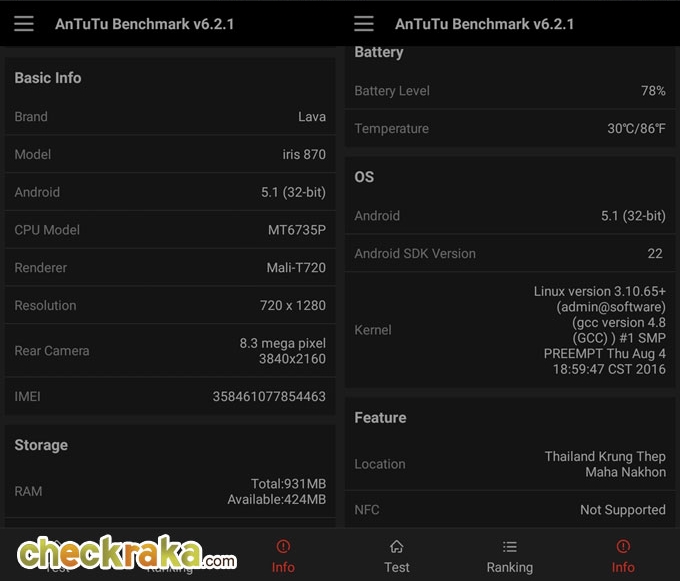Click the checkraka.com watermark logo
680x581 pixels.
pyautogui.click(x=127, y=552)
